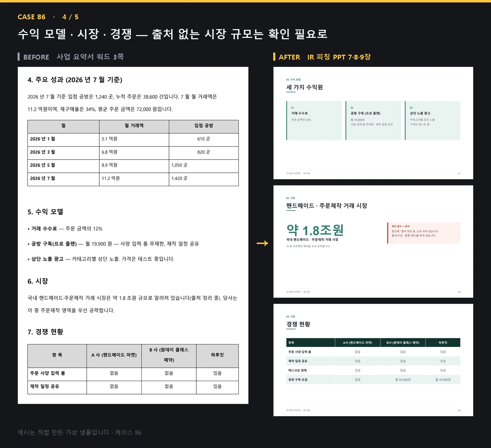The height and width of the screenshot is (448, 491).
Task: Click the main headline about 수익 모델 · 시장 · 경쟁
Action: tap(173, 34)
